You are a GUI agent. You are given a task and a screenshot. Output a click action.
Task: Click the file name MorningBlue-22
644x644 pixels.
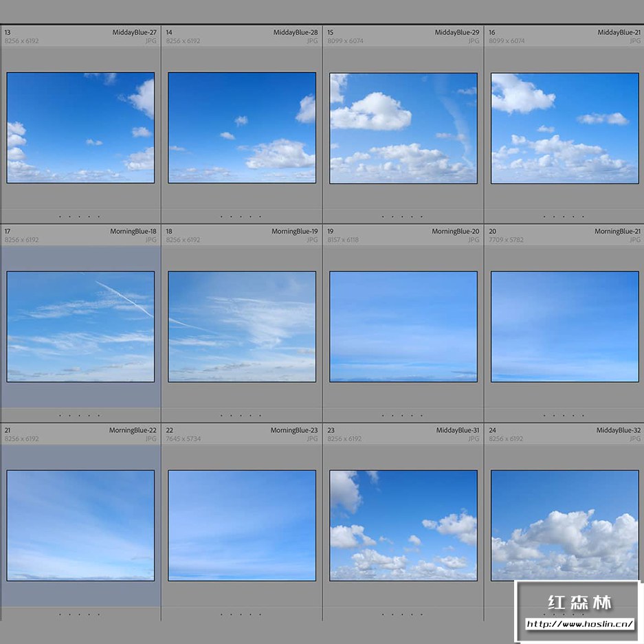coord(133,430)
